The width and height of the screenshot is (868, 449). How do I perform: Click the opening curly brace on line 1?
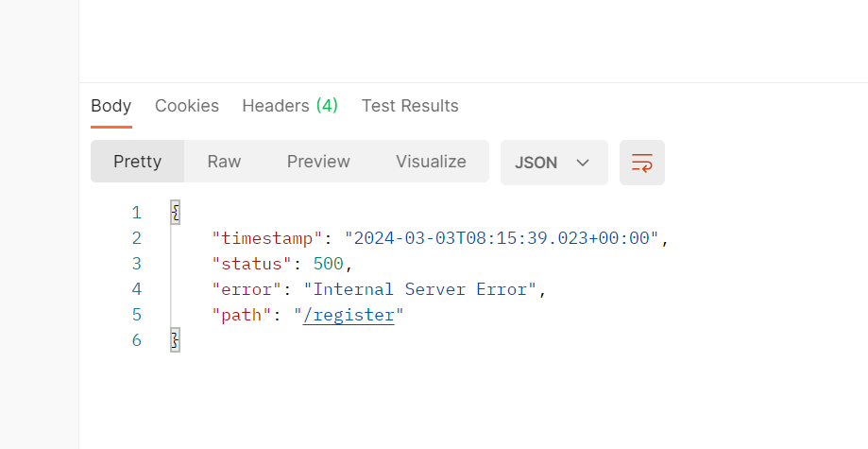(175, 213)
